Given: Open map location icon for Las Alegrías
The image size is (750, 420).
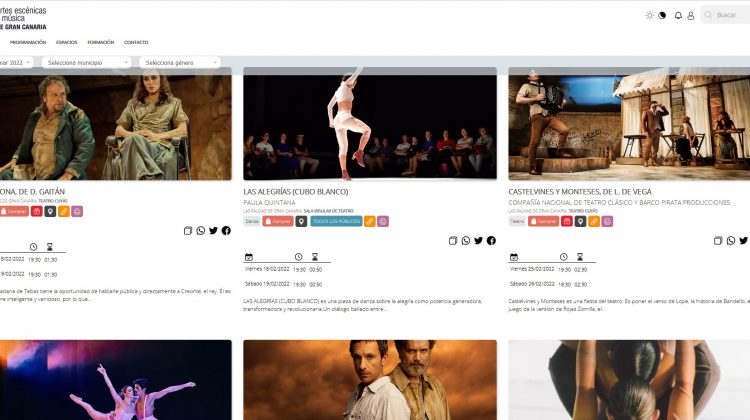Looking at the screenshot, I should [301, 221].
